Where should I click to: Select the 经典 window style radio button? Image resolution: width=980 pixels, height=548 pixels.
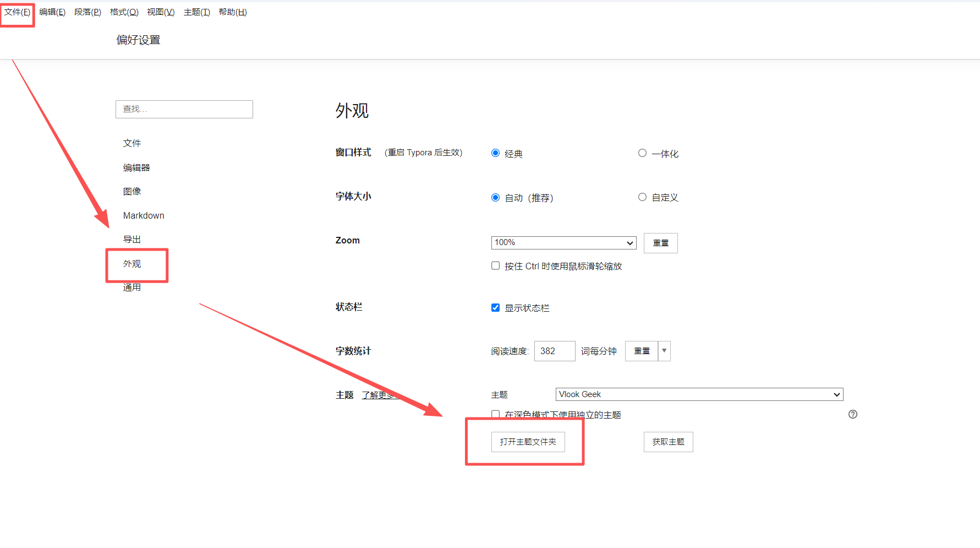495,153
